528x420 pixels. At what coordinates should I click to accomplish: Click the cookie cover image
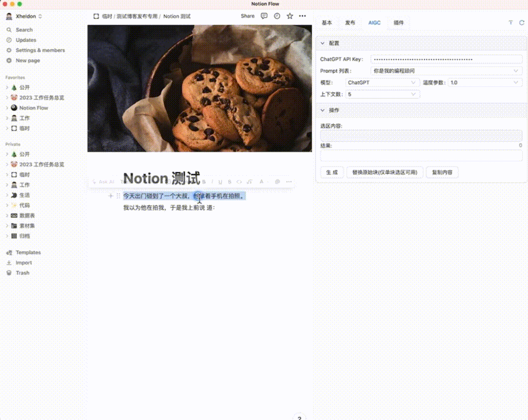tap(200, 88)
